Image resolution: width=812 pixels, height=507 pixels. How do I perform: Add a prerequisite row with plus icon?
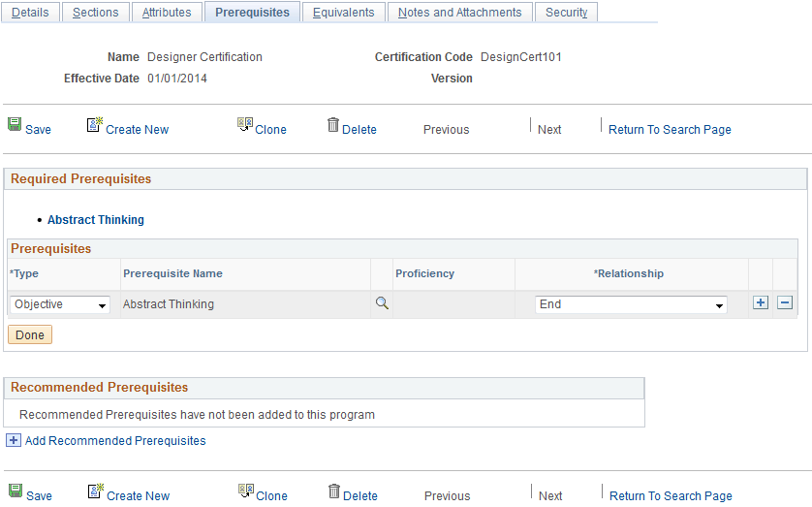click(761, 303)
